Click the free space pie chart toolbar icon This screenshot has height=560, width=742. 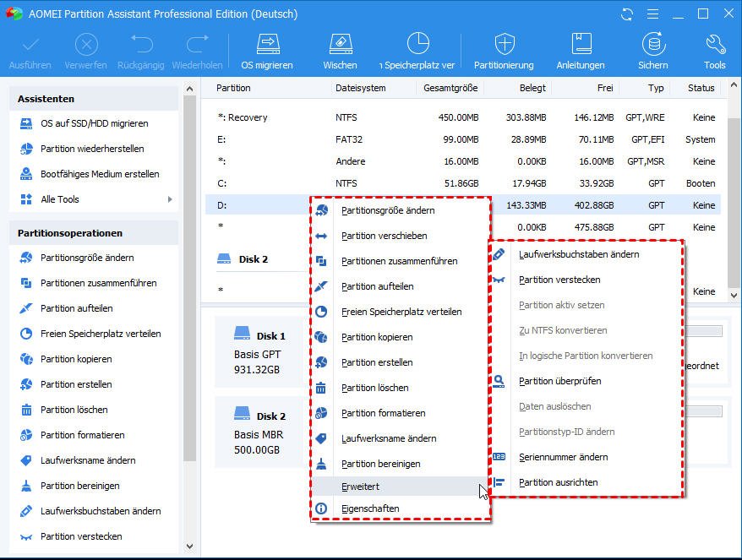point(417,44)
